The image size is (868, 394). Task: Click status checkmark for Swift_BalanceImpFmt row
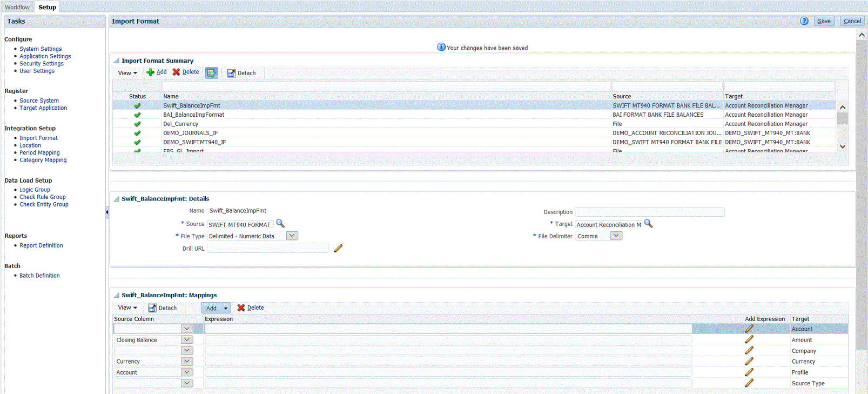coord(137,106)
